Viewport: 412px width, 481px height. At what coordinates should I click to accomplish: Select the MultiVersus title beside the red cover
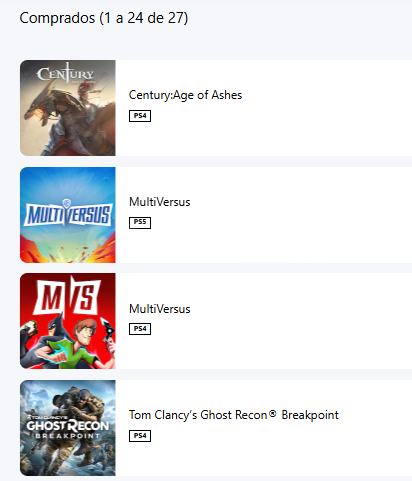coord(160,309)
